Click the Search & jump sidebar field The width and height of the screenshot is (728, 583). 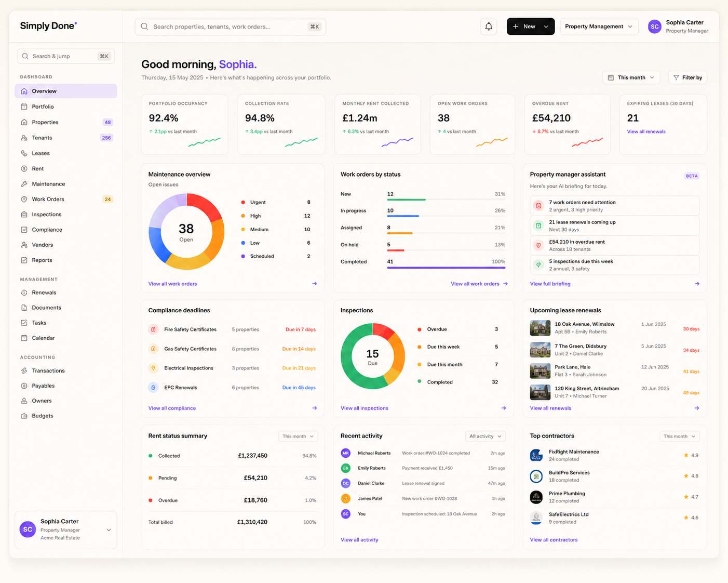pyautogui.click(x=66, y=56)
